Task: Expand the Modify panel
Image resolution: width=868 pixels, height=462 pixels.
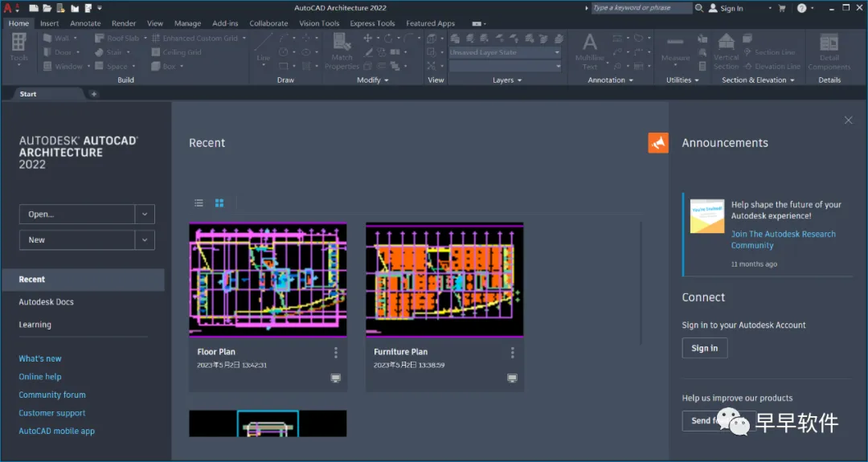Action: tap(373, 80)
